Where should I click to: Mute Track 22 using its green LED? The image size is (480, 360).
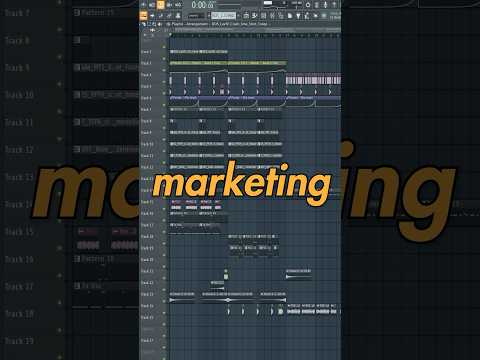coord(164,290)
